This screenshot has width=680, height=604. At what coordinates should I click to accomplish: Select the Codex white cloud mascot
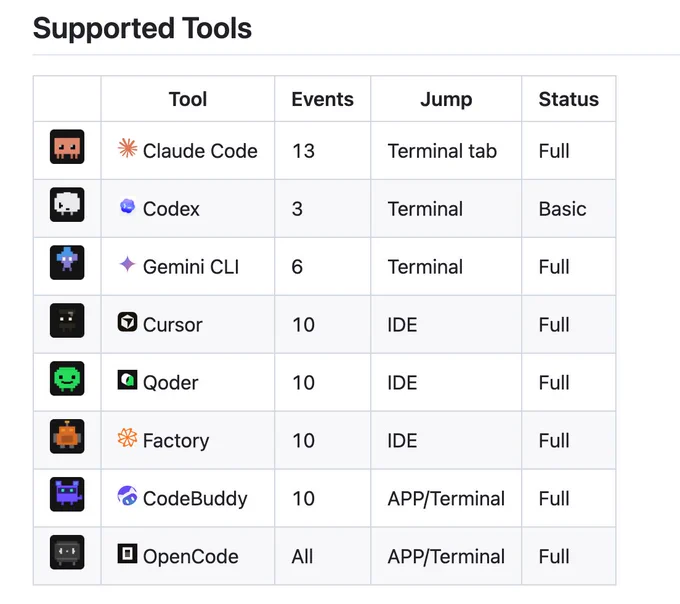(67, 205)
